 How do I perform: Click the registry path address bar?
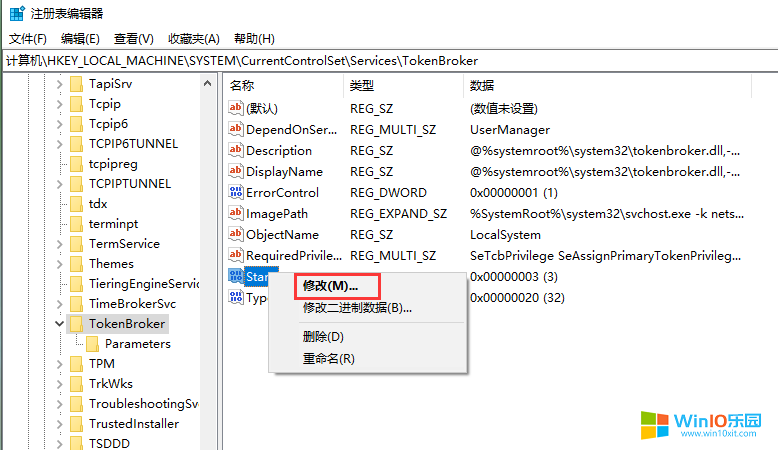[390, 61]
